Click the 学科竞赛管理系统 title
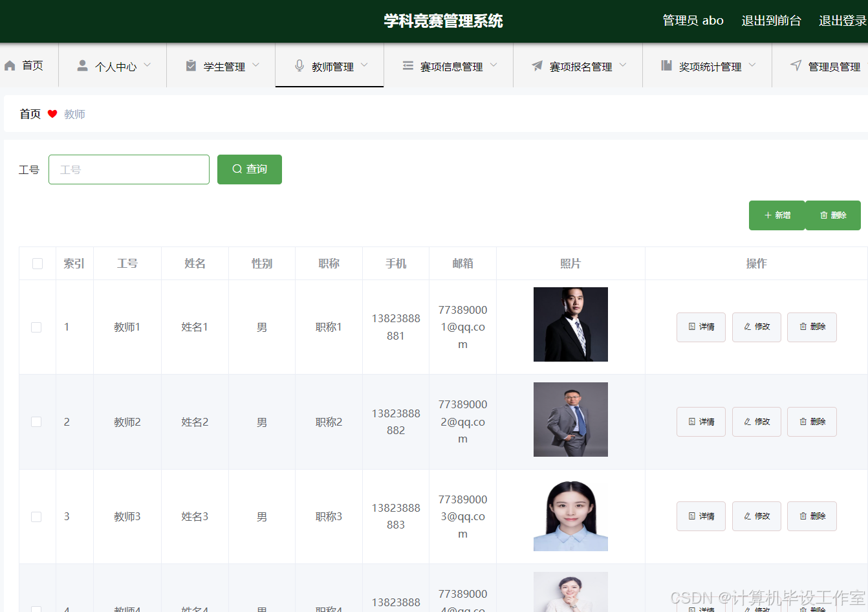This screenshot has width=868, height=612. pos(443,21)
